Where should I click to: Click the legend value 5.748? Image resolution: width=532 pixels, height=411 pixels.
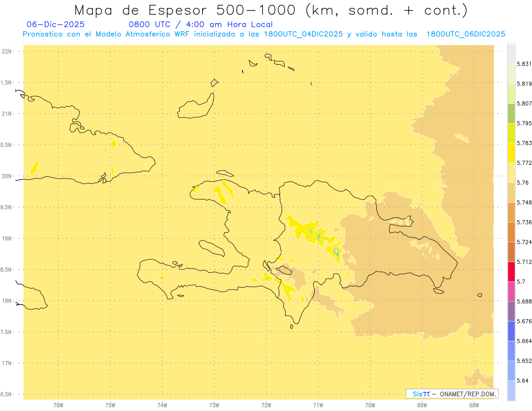tap(524, 202)
